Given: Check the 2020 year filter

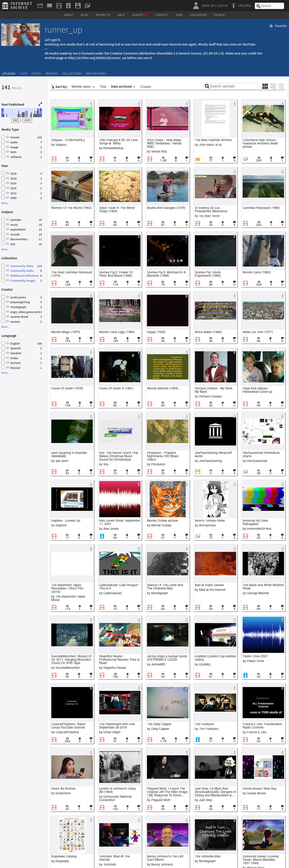Looking at the screenshot, I should tap(3, 173).
